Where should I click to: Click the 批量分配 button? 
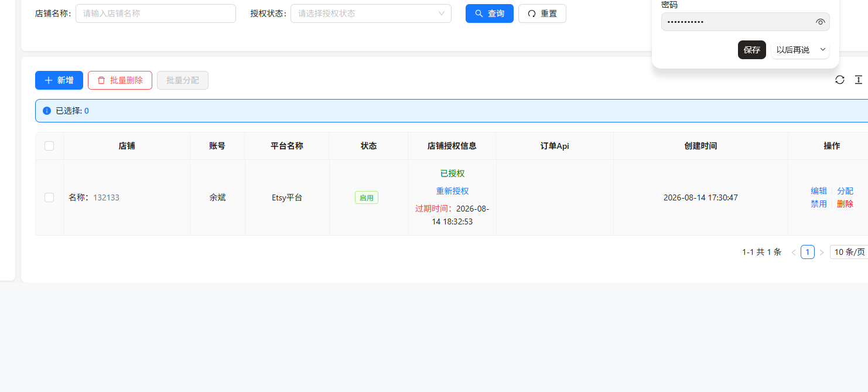coord(183,80)
